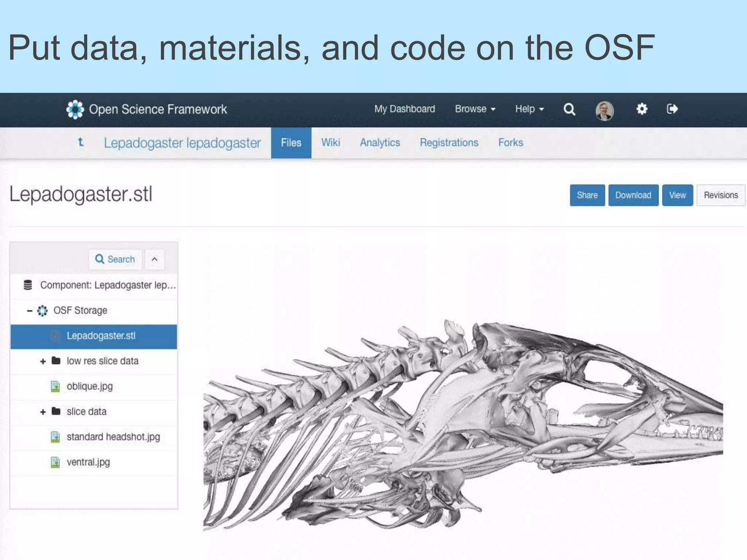Click the Search button in file panel
Screen dimensions: 747x560
tap(115, 259)
